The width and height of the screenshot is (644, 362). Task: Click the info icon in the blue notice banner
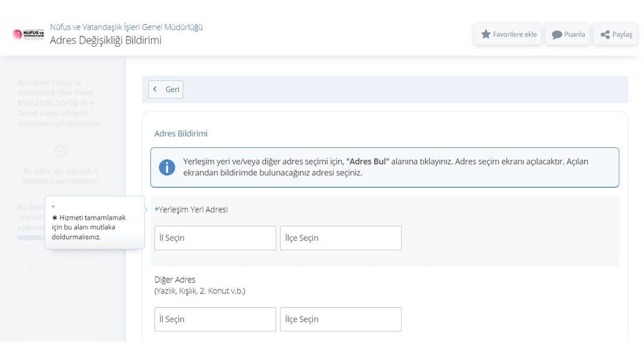coord(166,166)
